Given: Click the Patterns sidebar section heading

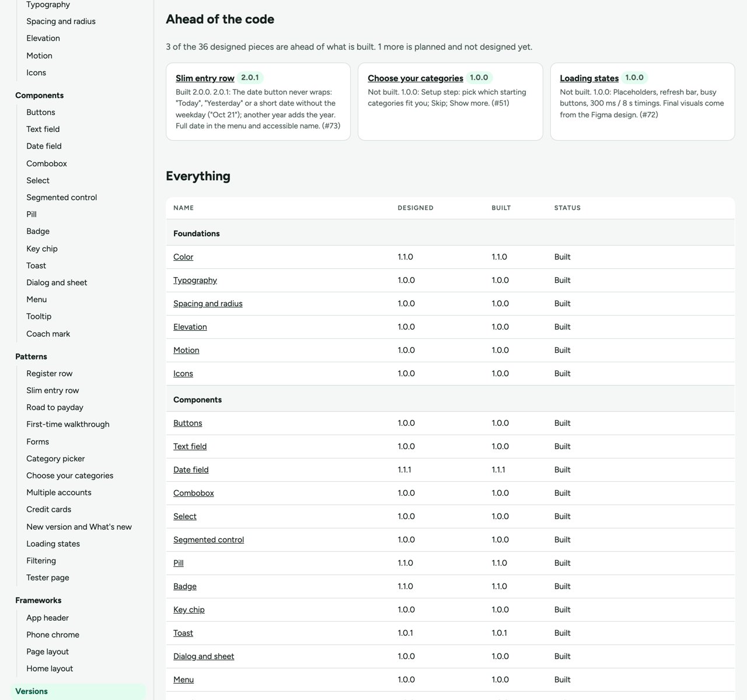Looking at the screenshot, I should [x=31, y=356].
